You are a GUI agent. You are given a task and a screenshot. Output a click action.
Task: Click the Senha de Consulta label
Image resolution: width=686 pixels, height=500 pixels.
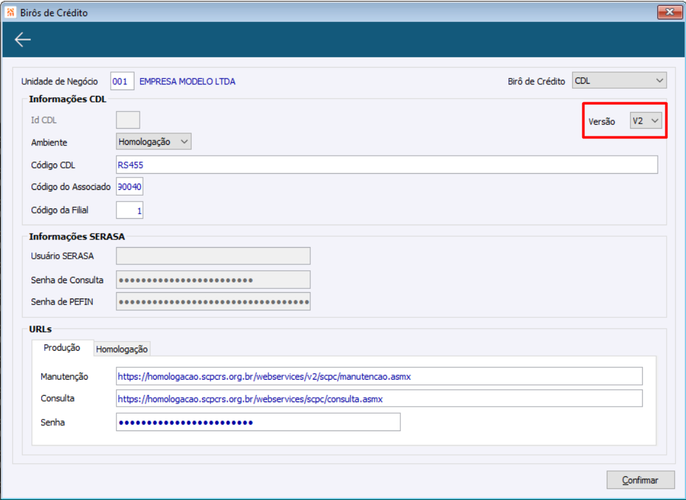67,280
